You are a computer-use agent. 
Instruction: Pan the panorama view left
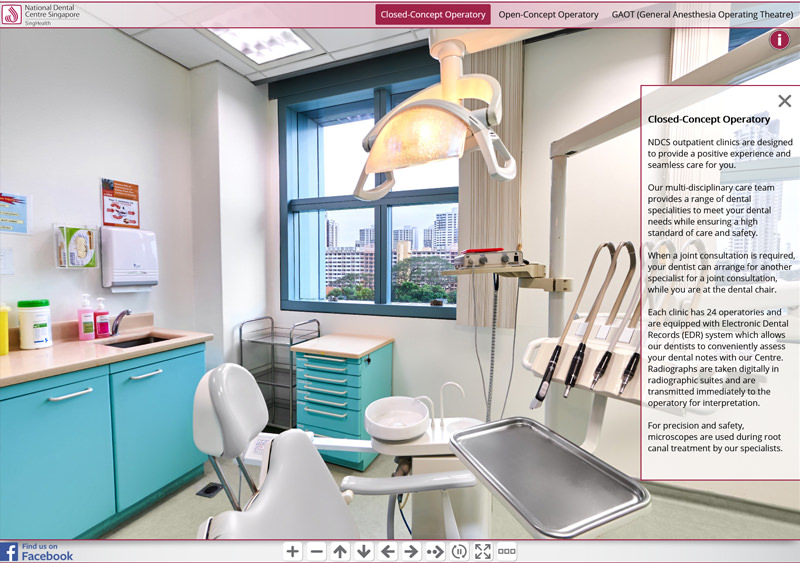[388, 551]
